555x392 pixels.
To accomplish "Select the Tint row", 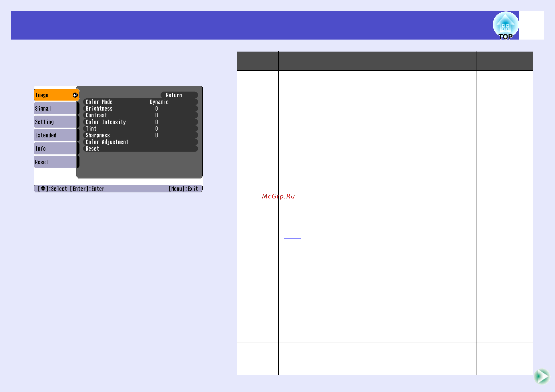I will (x=140, y=128).
